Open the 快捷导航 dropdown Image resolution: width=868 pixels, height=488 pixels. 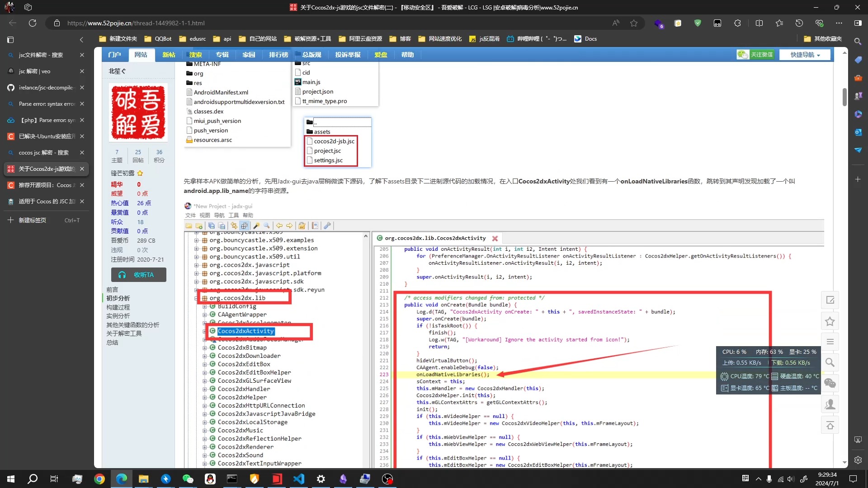pos(805,55)
